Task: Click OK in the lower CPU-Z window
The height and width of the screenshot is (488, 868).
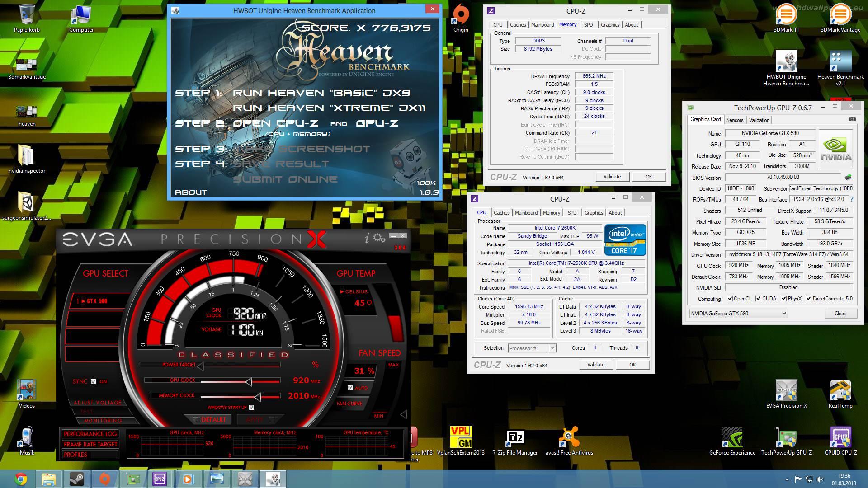Action: click(x=632, y=365)
